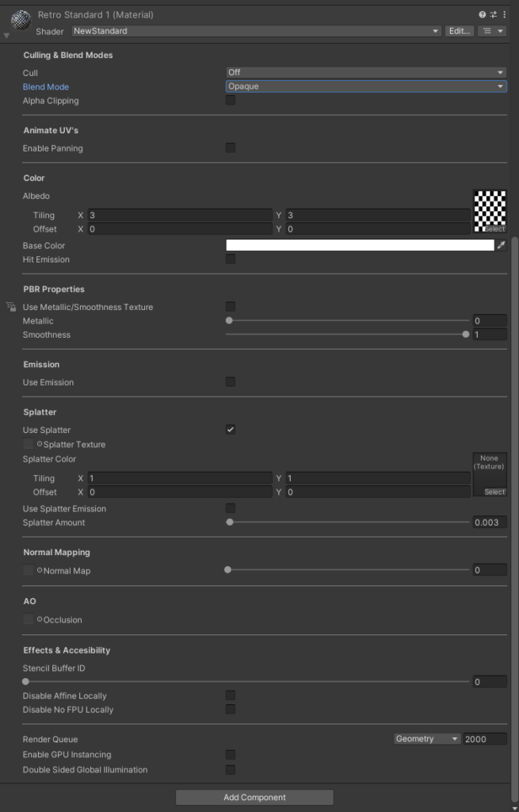Toggle Enable GPU Instancing checkbox

pyautogui.click(x=231, y=755)
